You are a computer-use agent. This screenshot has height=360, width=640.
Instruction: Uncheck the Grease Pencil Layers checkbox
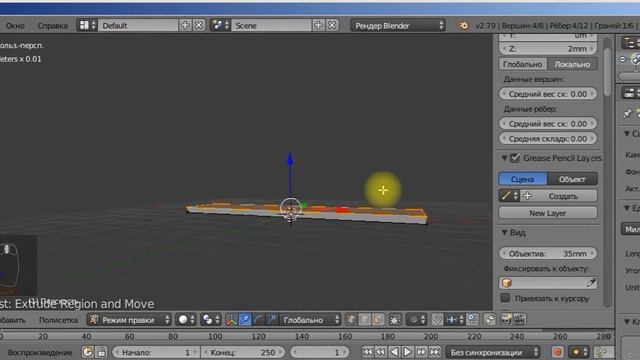pos(515,158)
